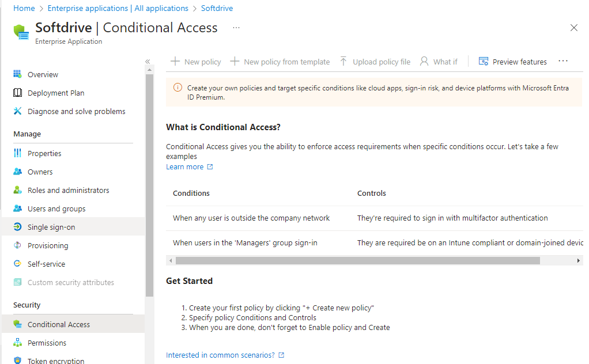Click the table horizontal scrollbar thumb

[x=357, y=260]
